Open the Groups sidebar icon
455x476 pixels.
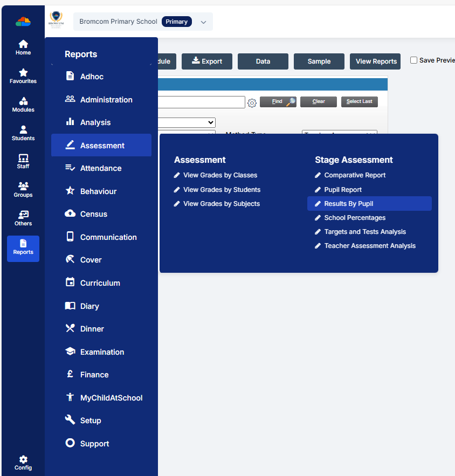tap(23, 190)
